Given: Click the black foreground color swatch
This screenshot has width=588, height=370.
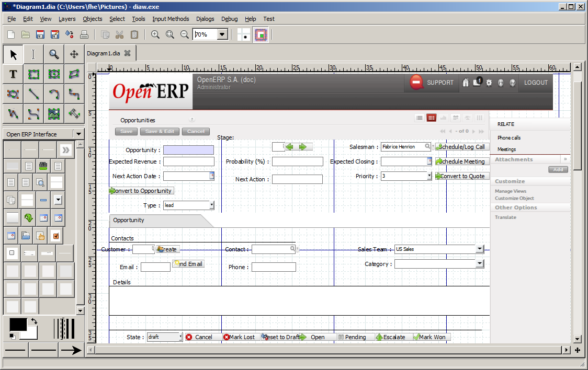Looking at the screenshot, I should 18,325.
